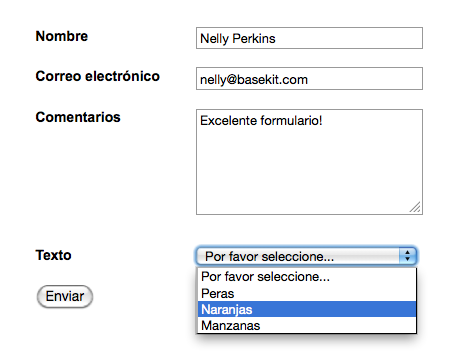
Task: Select the highlighted Naranjas option
Action: (x=307, y=309)
